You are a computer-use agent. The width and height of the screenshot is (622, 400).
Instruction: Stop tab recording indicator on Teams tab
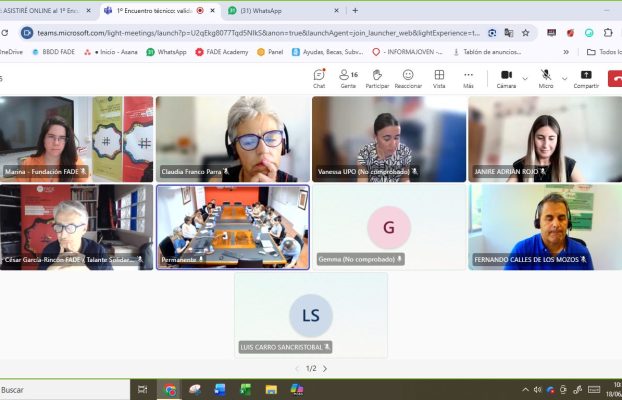[x=200, y=11]
